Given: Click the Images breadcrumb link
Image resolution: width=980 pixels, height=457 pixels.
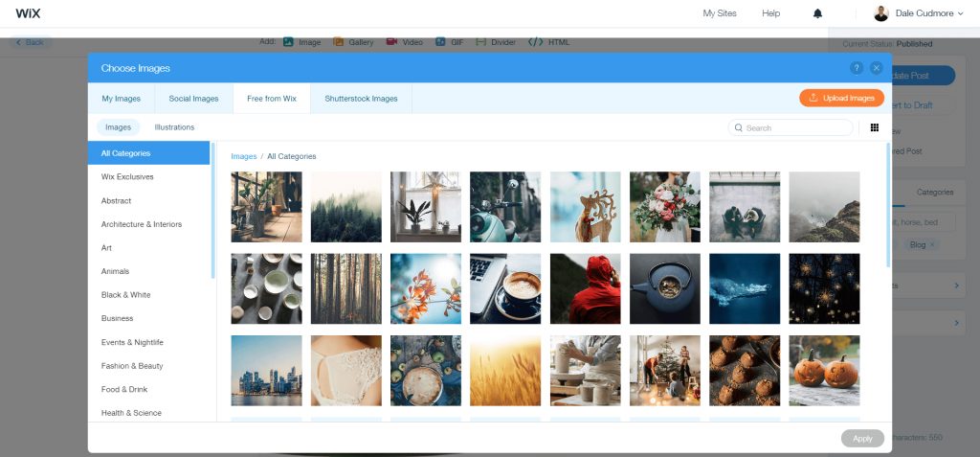Looking at the screenshot, I should pos(243,156).
